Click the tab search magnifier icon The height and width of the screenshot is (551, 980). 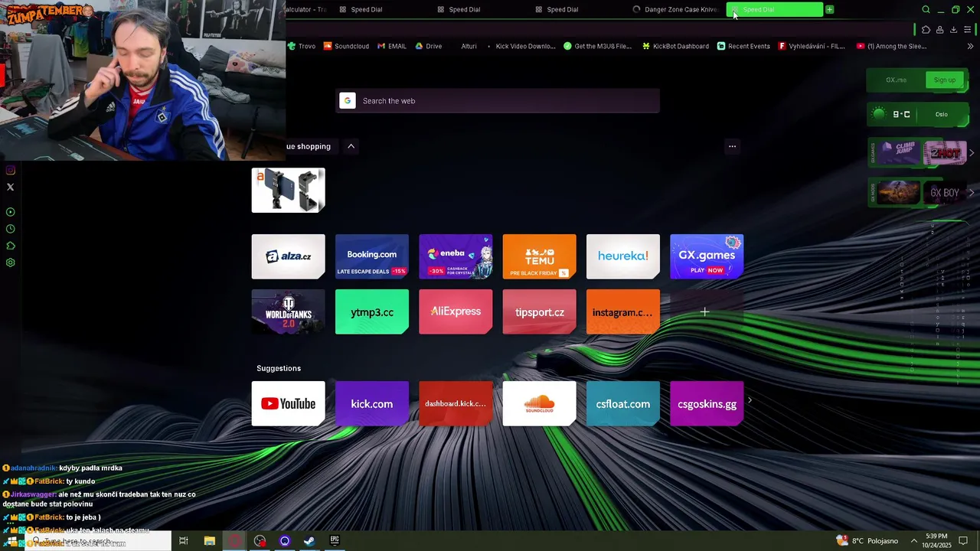(x=926, y=10)
